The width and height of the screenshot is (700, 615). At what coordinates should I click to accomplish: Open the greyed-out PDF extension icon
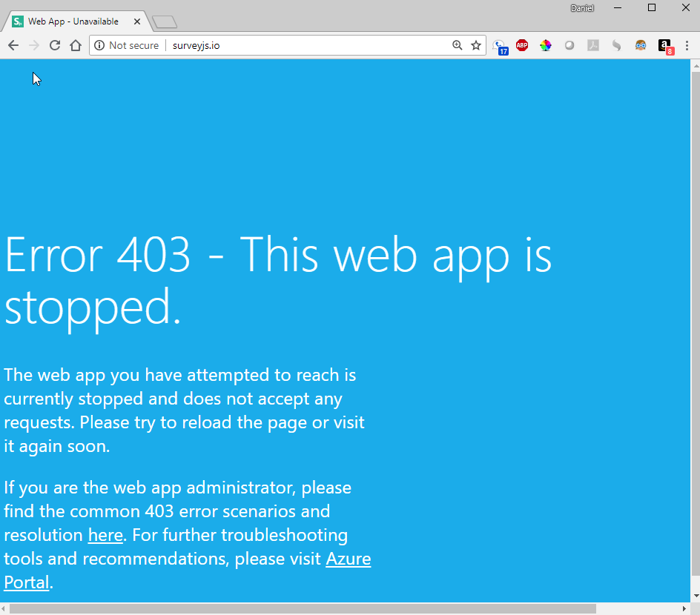pyautogui.click(x=593, y=45)
